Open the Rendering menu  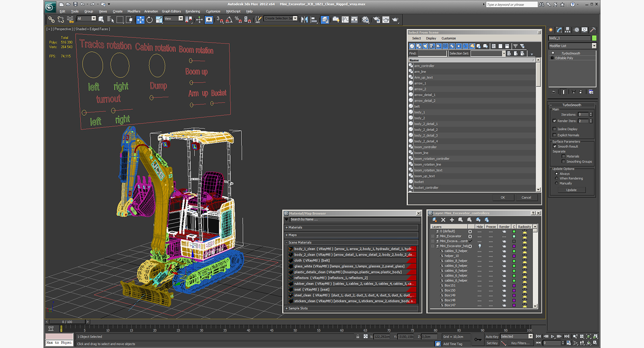[193, 11]
